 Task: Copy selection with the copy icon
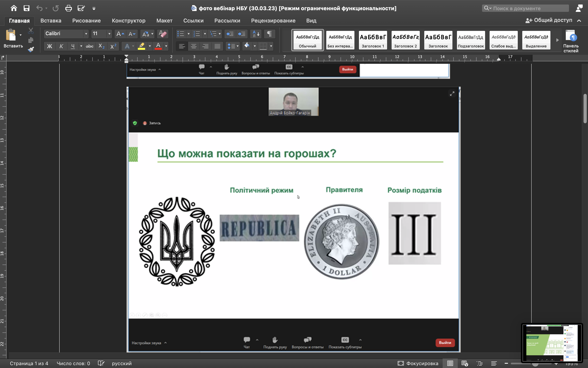(31, 40)
